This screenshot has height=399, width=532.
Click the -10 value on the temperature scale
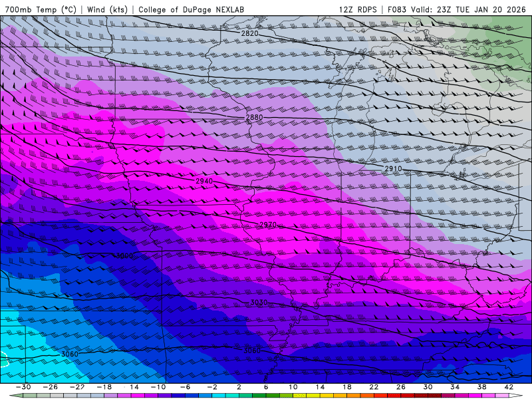tap(158, 387)
